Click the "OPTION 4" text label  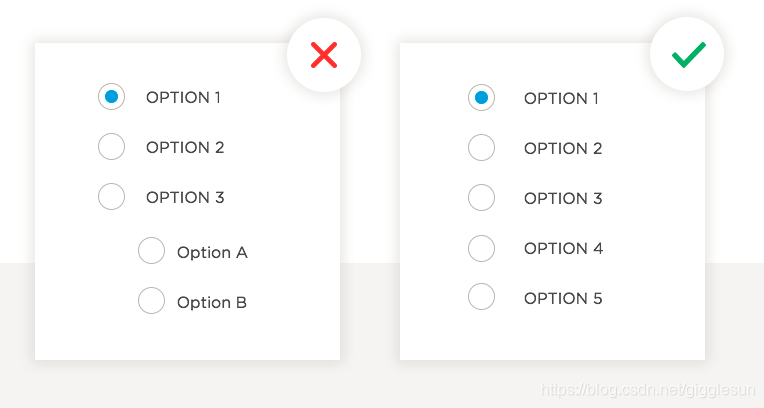click(x=564, y=249)
